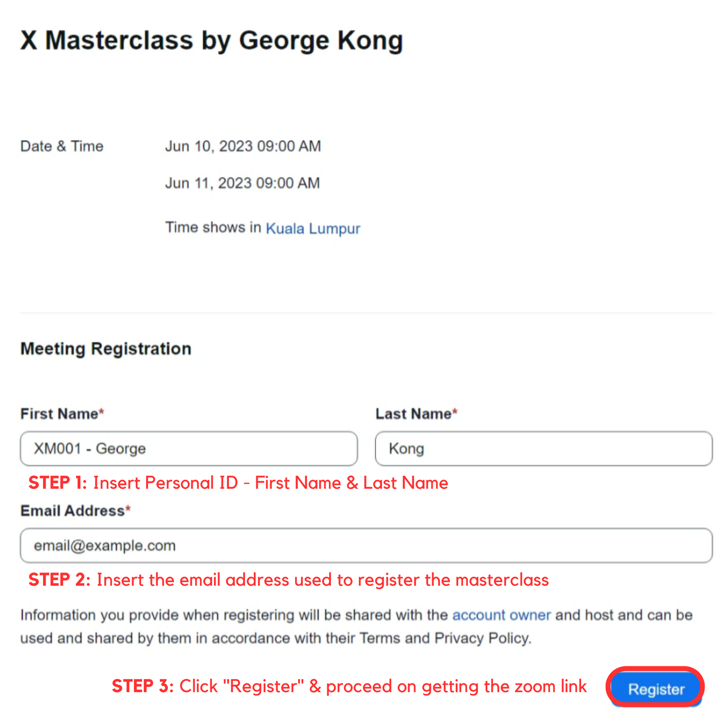Click the "Meeting Registration" heading
728x728 pixels.
(106, 348)
